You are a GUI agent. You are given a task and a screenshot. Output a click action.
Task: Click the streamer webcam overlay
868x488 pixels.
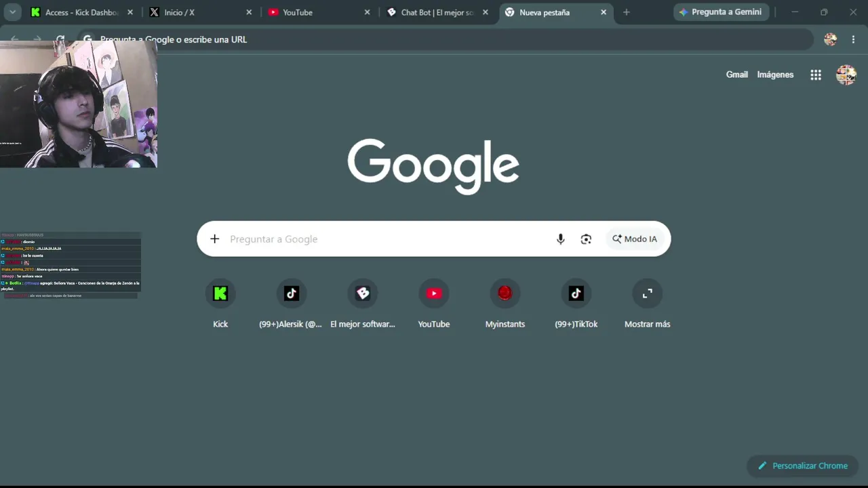click(x=79, y=104)
